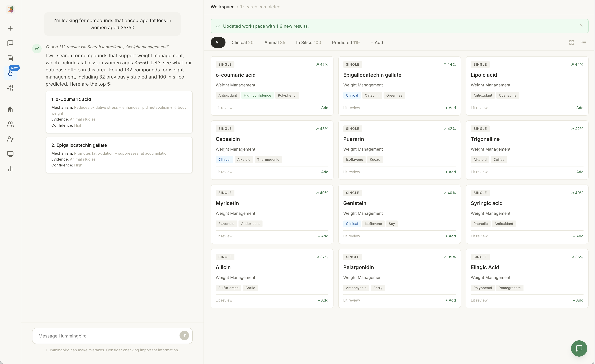This screenshot has height=364, width=595.
Task: Click the Coenzyme tag on Lipoic acid
Action: pos(508,96)
